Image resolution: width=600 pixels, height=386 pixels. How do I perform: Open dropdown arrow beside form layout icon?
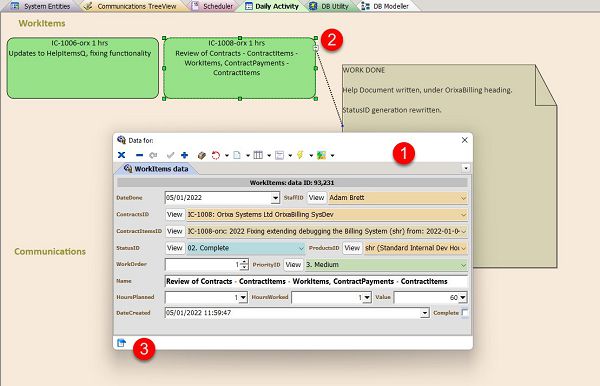pos(290,156)
